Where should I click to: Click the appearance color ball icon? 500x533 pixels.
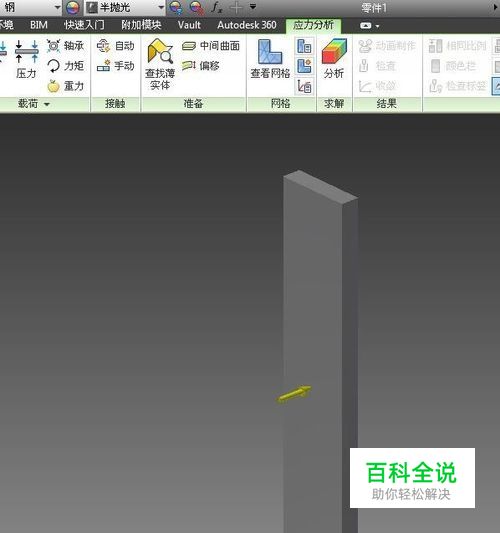(x=72, y=7)
